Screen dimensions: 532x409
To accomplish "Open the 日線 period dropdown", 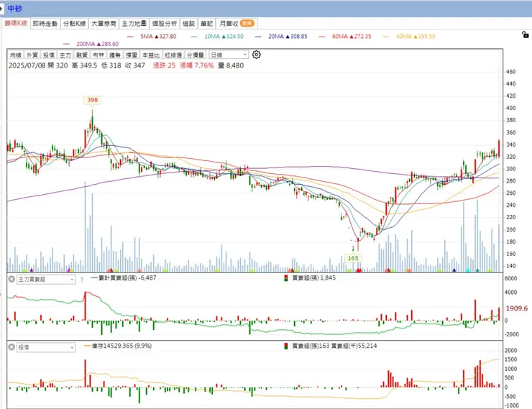I will pyautogui.click(x=229, y=55).
